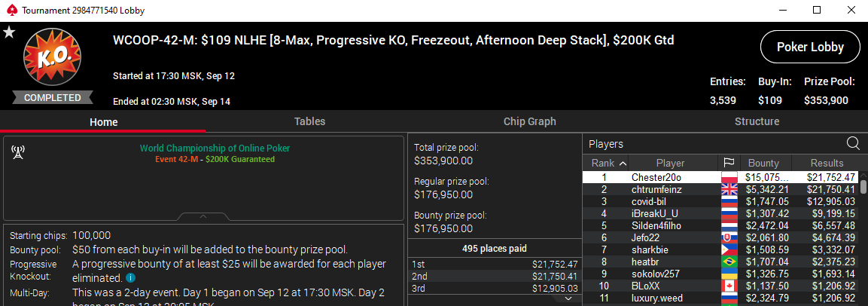Expand the prize payouts list
The image size is (868, 306).
point(568,298)
